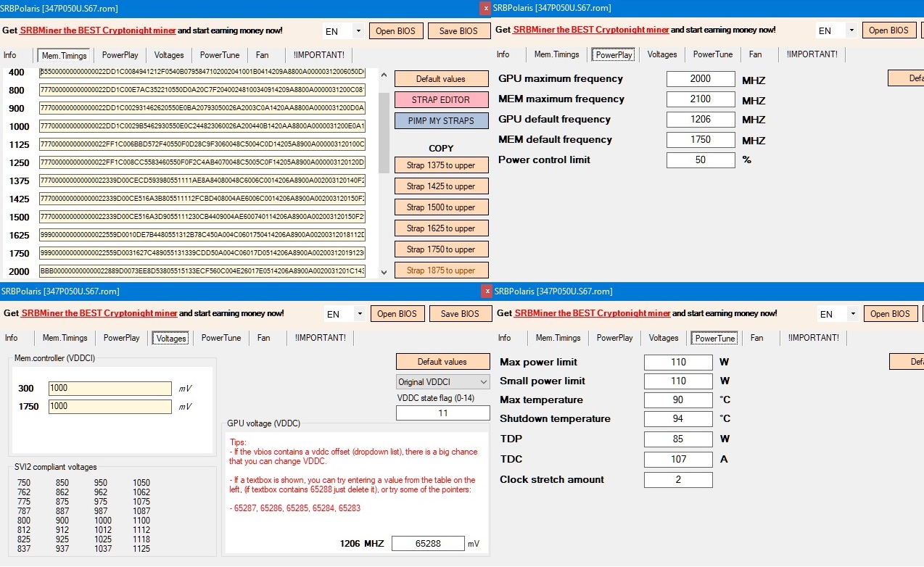Copy Strap 1425 to upper
924x567 pixels.
pos(441,186)
